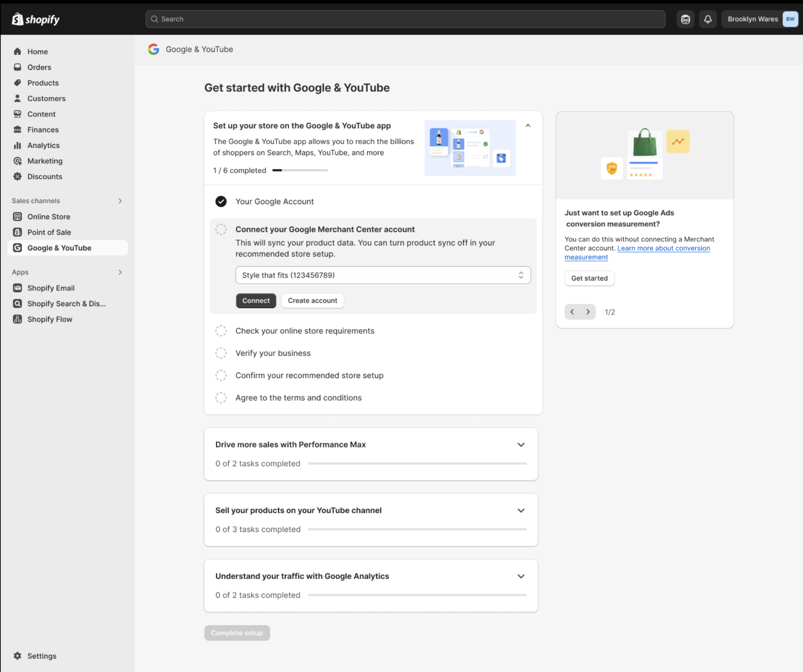Viewport: 803px width, 672px height.
Task: Click the Settings gear icon
Action: click(x=17, y=656)
